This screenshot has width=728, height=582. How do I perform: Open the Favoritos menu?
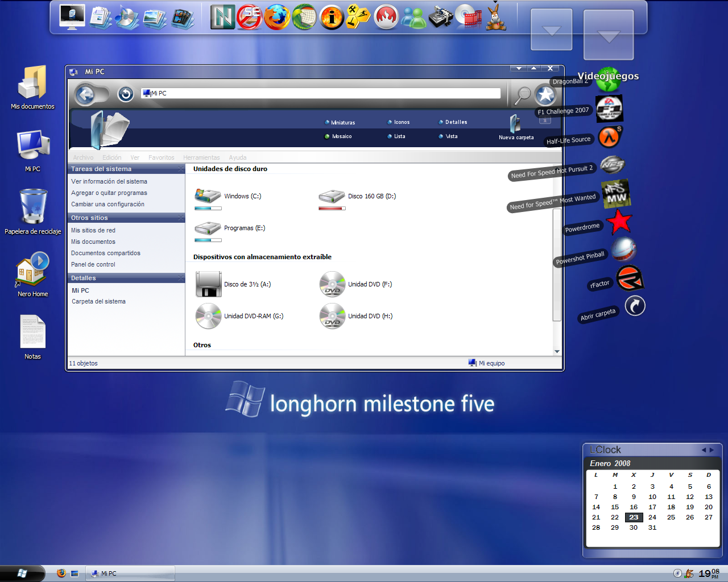(162, 157)
